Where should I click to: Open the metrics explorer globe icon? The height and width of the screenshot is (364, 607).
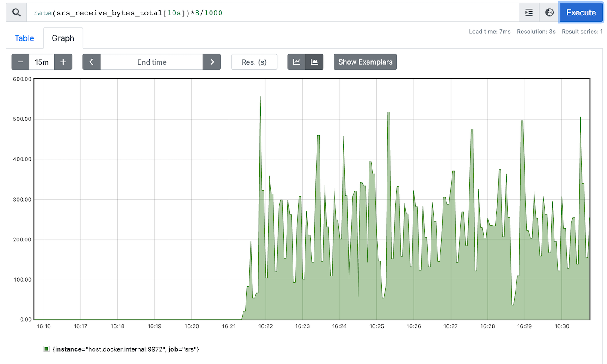pos(549,12)
